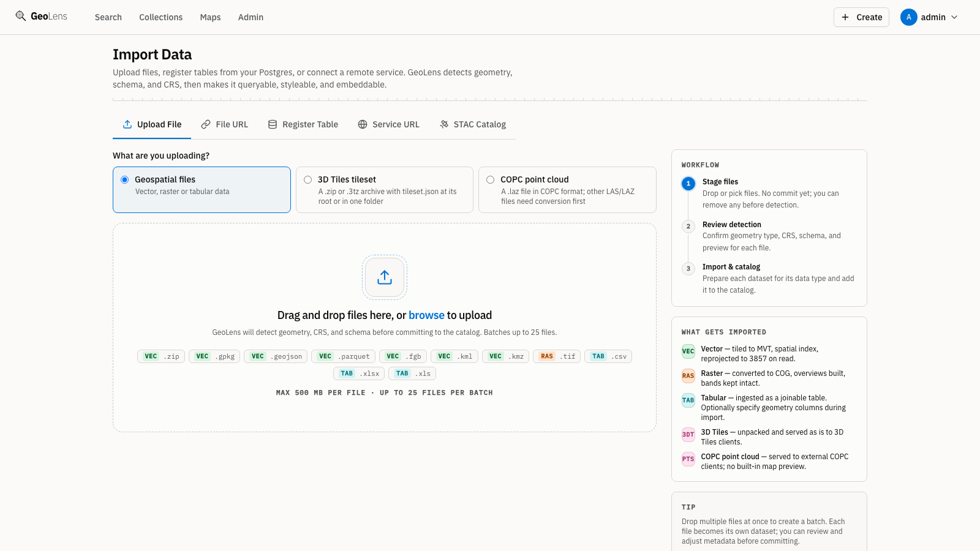Image resolution: width=980 pixels, height=551 pixels.
Task: Click the Register Table database icon
Action: [x=273, y=124]
